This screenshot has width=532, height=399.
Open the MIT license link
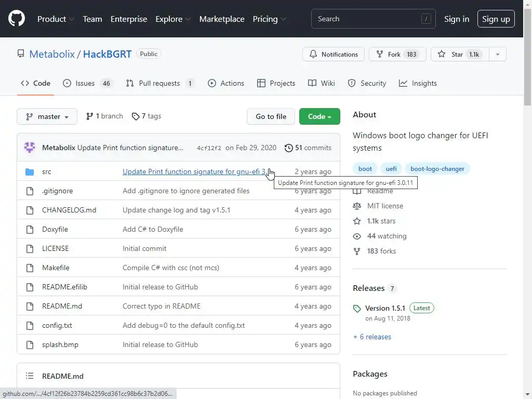(385, 206)
